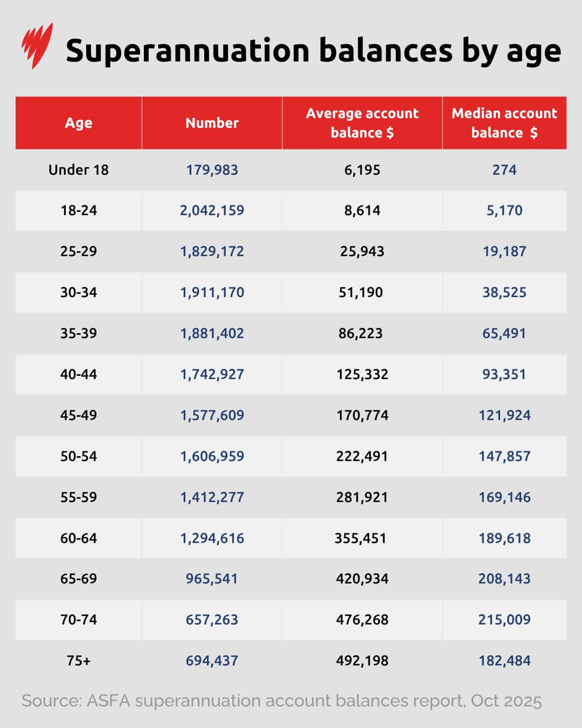Select the Number column header
Image resolution: width=582 pixels, height=728 pixels.
212,123
